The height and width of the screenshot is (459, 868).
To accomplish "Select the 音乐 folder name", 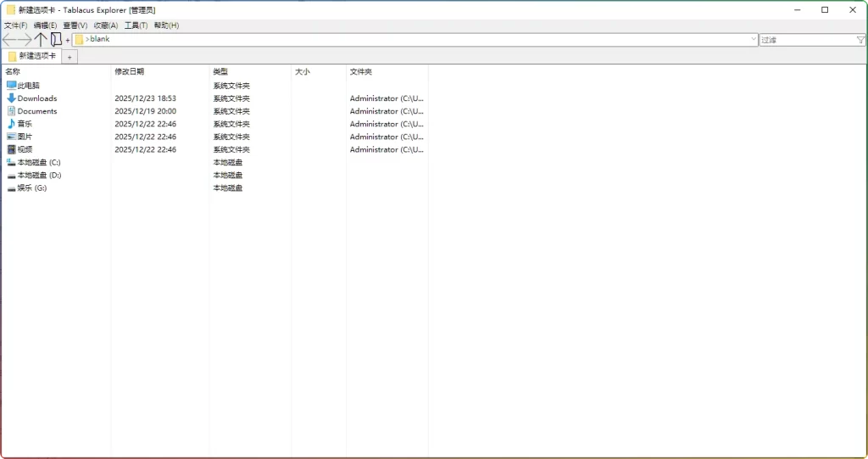I will point(25,124).
